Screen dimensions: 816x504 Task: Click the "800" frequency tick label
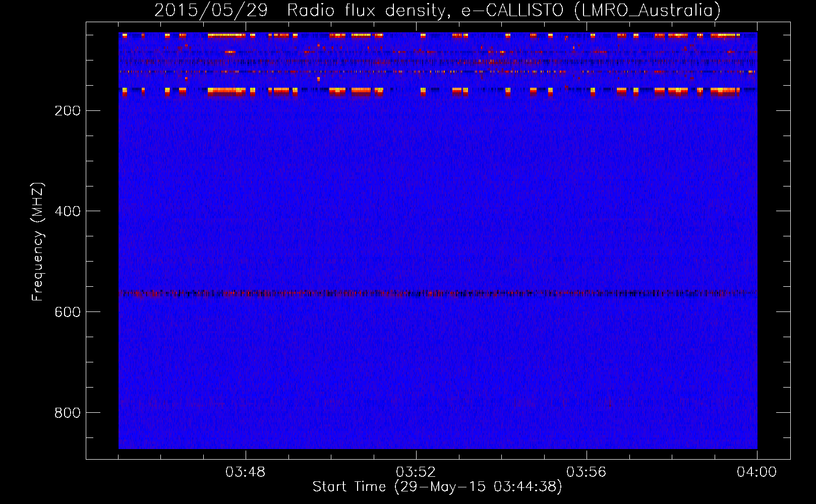tap(68, 413)
